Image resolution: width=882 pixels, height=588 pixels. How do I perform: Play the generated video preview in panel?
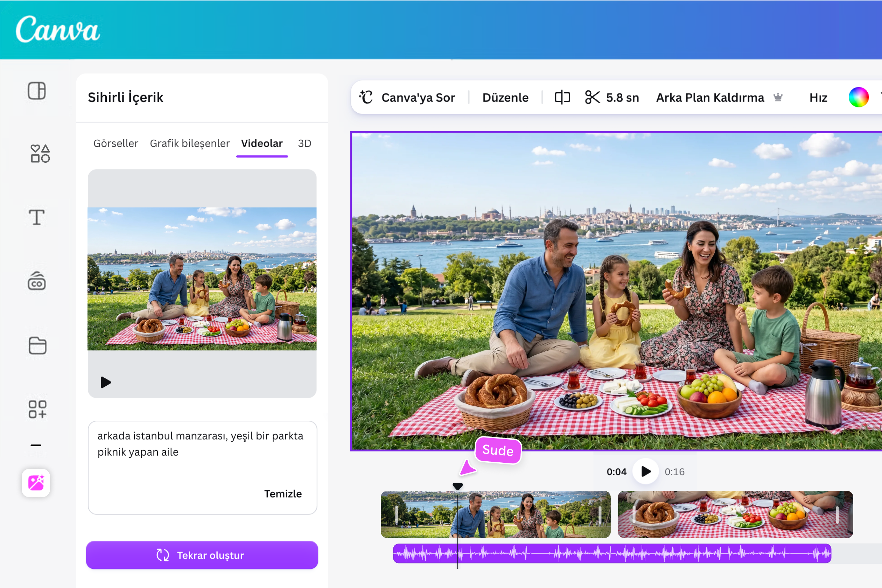[x=106, y=383]
